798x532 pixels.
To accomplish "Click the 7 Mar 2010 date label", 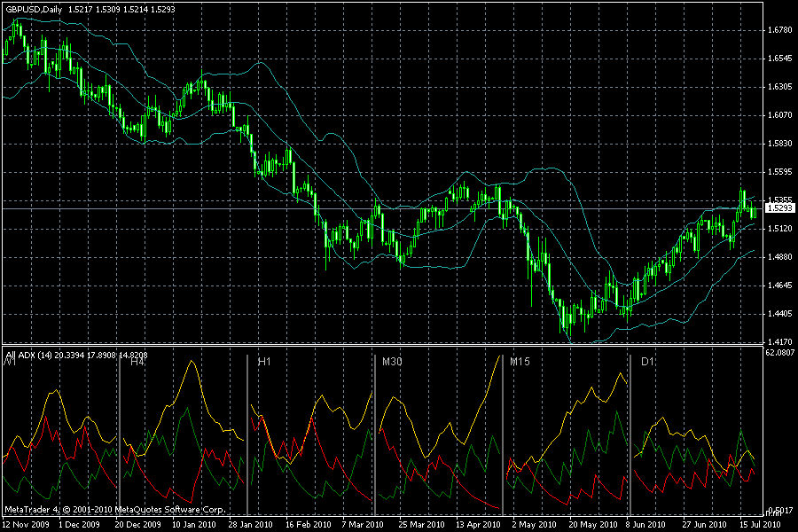I will click(363, 524).
